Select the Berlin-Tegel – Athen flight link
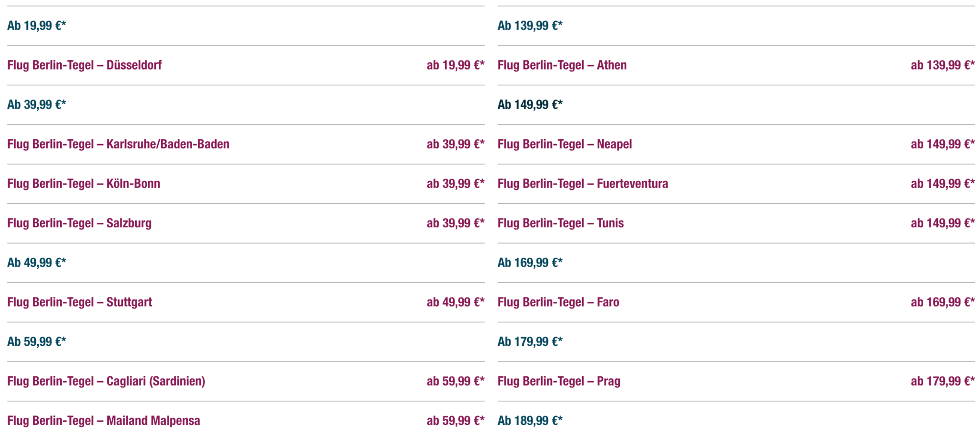980x437 pixels. click(x=562, y=65)
